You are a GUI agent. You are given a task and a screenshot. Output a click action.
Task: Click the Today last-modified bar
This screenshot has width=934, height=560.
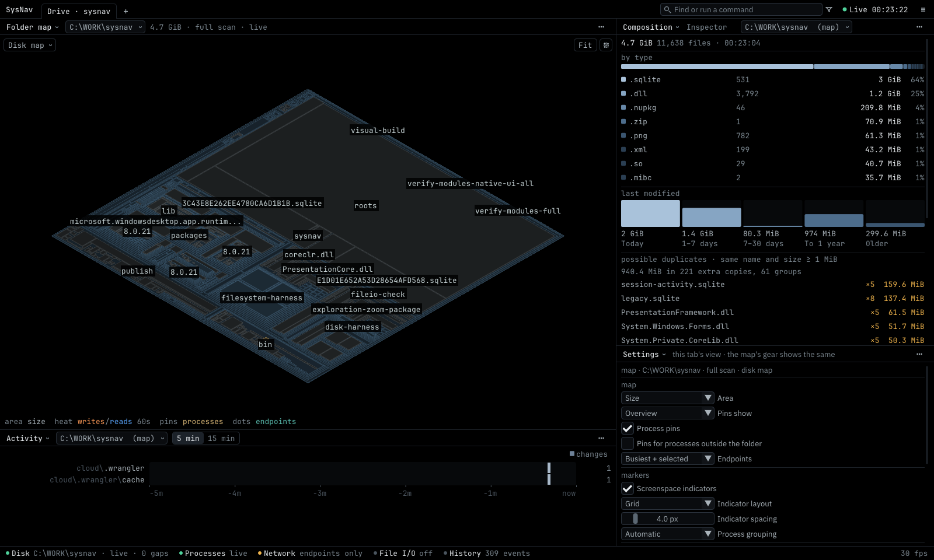pos(650,213)
